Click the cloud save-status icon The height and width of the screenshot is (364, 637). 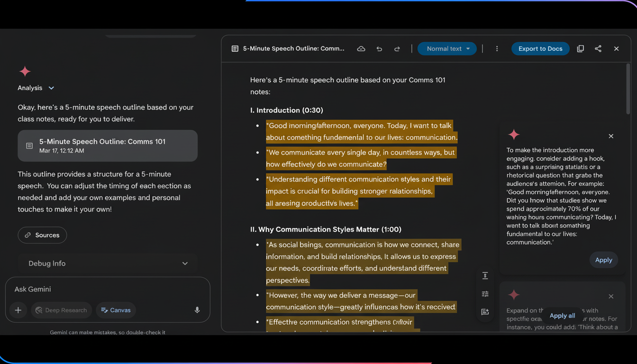361,48
